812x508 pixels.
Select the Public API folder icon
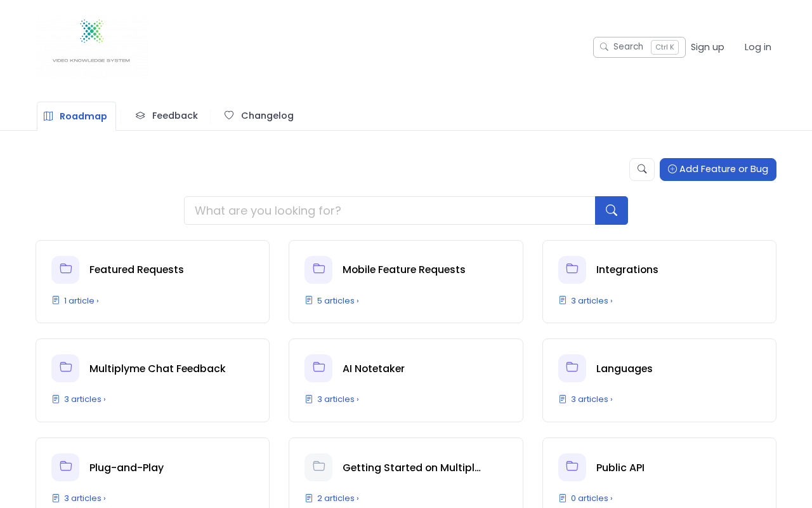(x=572, y=467)
